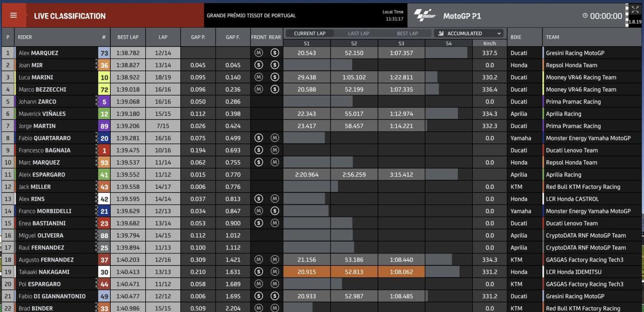This screenshot has height=312, width=644.
Task: Select rider Francesco BAGNAIA's name
Action: (44, 150)
